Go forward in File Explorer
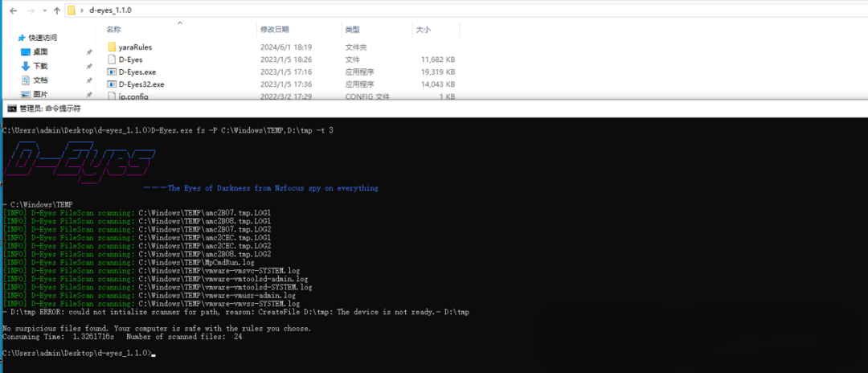This screenshot has width=868, height=373. click(x=30, y=10)
